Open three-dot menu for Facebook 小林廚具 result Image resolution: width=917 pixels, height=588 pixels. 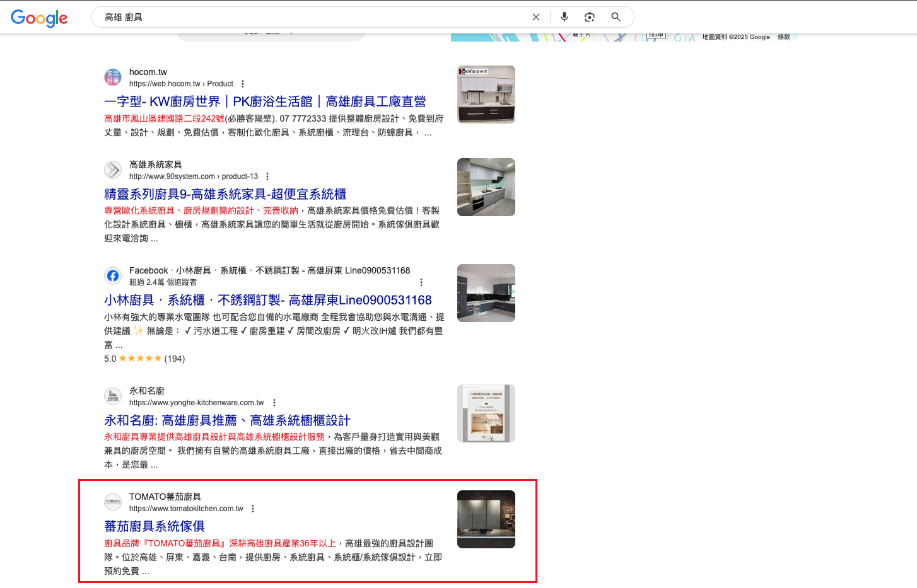(x=421, y=282)
